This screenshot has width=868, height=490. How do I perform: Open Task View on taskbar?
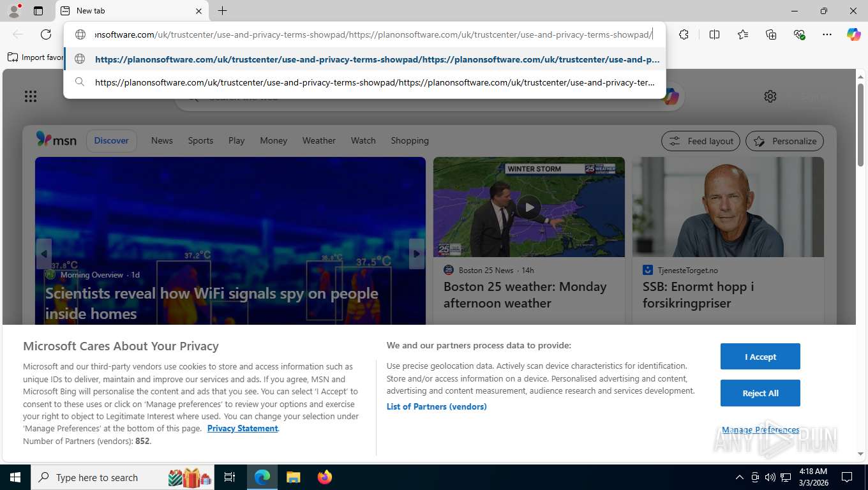point(230,477)
